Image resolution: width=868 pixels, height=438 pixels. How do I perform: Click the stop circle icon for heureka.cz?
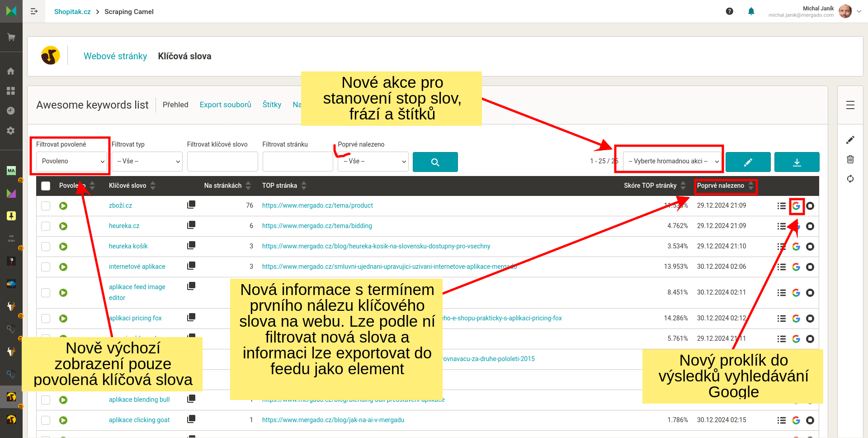[810, 226]
